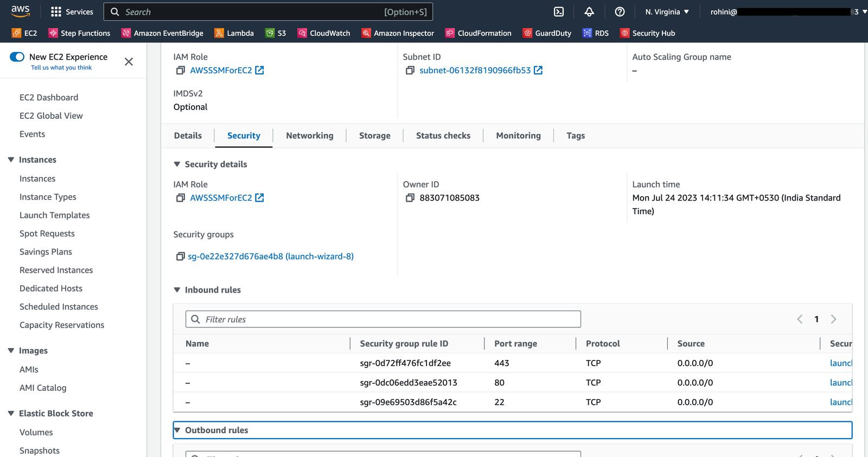The height and width of the screenshot is (457, 868).
Task: Open security group sg-0e22e327d676ae4b8 link
Action: click(x=271, y=256)
